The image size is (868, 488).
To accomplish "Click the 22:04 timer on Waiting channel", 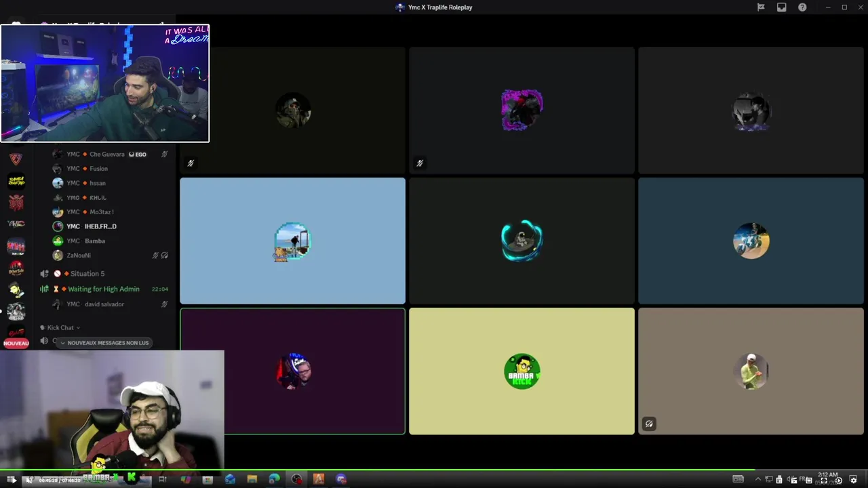I will [160, 289].
